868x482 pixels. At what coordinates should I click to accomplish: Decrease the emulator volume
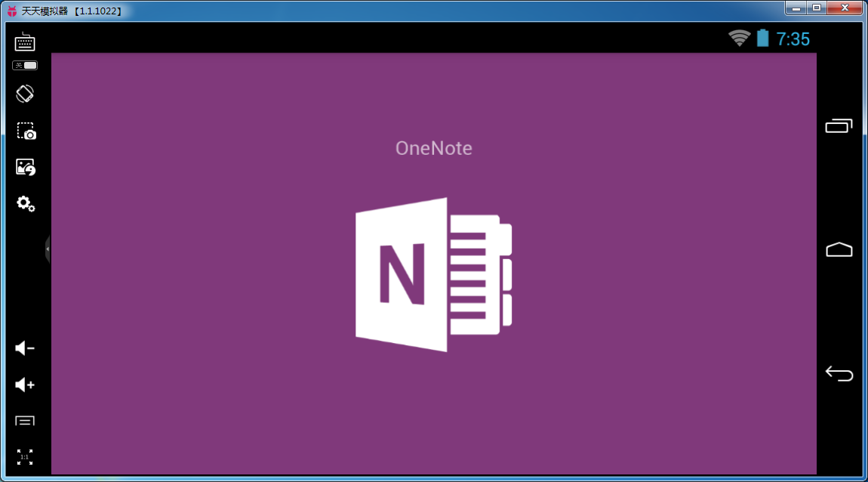(x=25, y=348)
